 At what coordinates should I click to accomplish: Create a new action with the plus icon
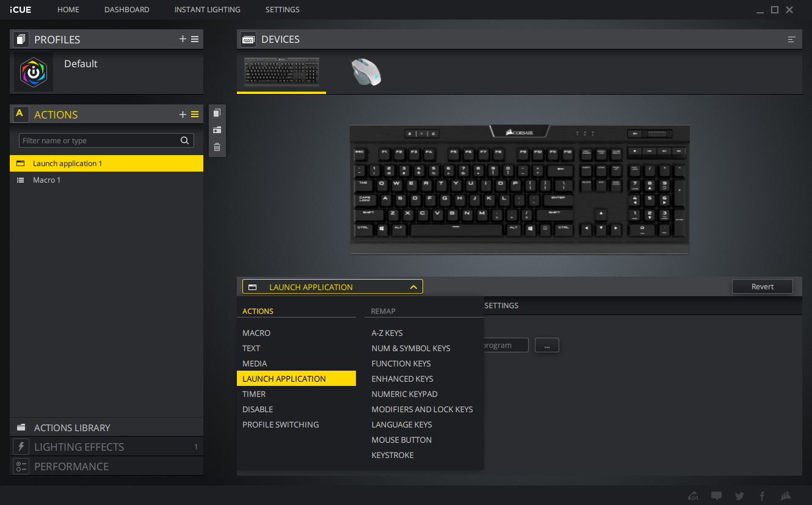coord(183,114)
